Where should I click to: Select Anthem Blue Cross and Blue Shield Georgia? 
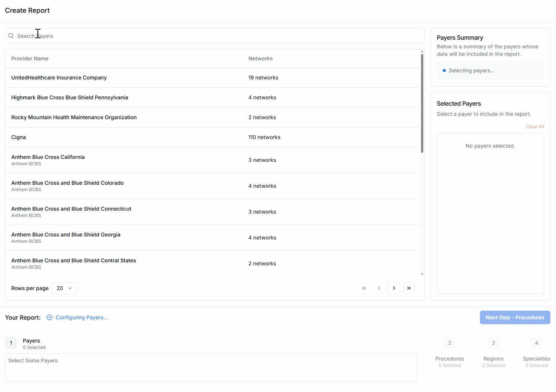[213, 238]
